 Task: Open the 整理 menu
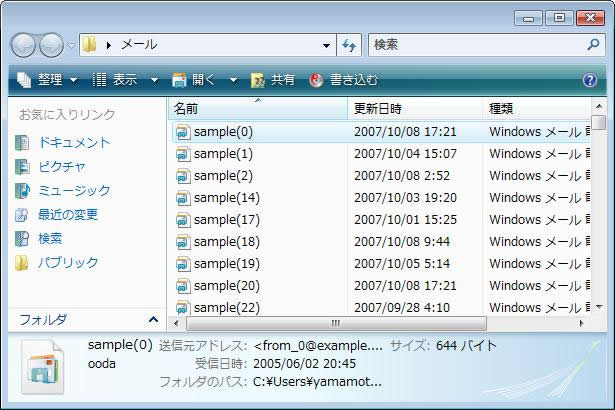pos(47,80)
